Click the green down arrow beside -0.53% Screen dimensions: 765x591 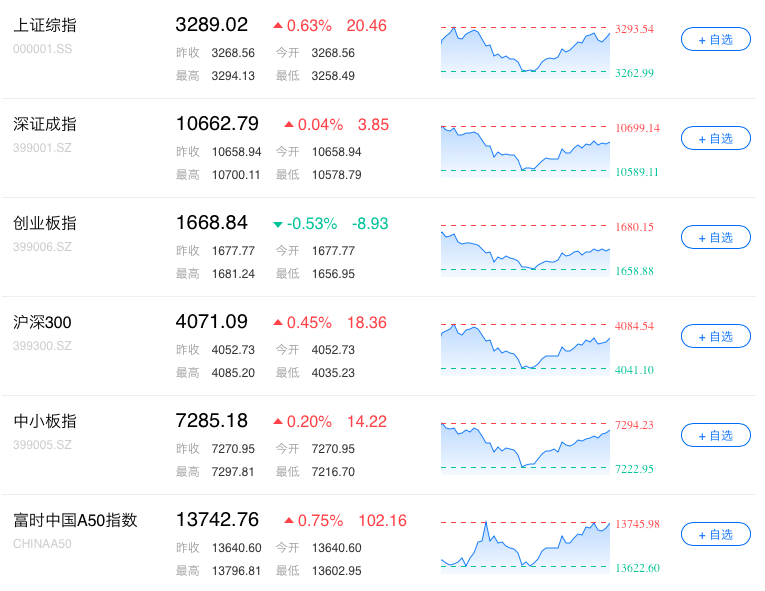pos(278,224)
